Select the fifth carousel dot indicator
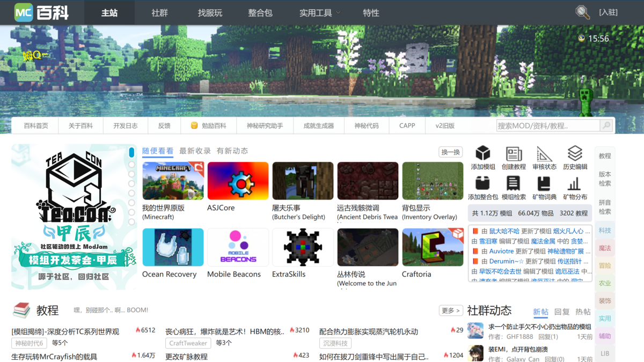This screenshot has width=644, height=362. coord(131,193)
